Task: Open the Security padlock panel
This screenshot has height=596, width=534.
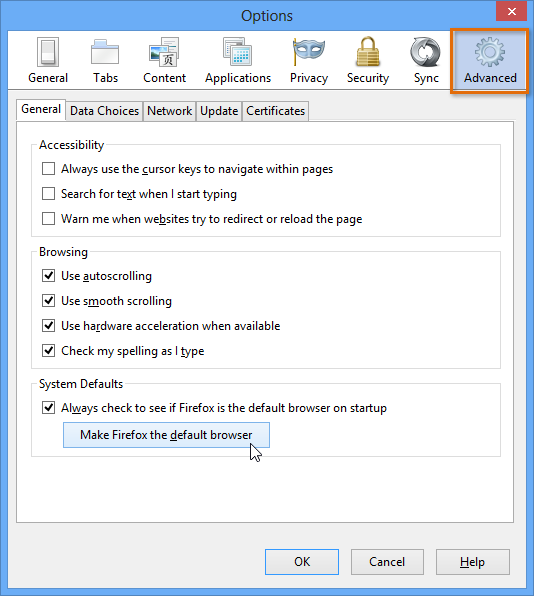Action: click(368, 61)
